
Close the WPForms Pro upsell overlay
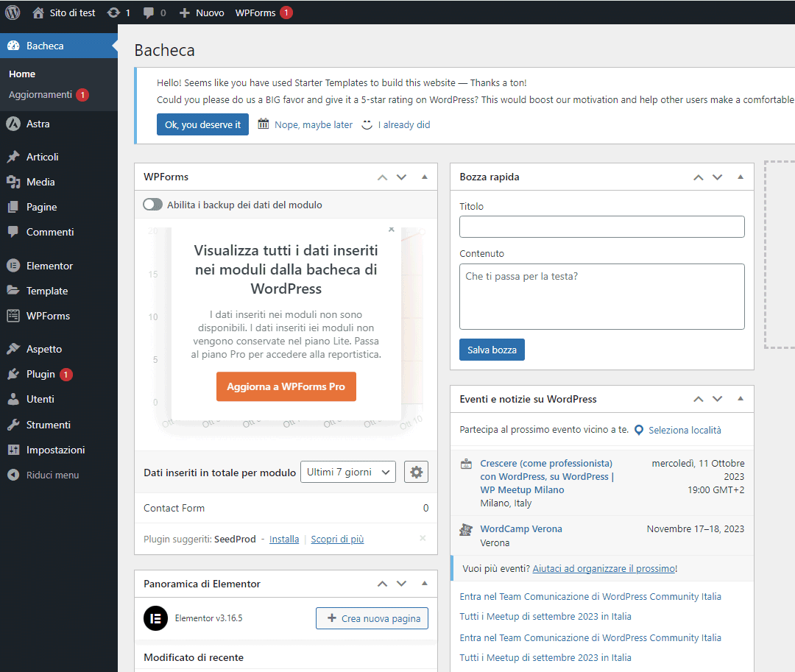(x=392, y=230)
